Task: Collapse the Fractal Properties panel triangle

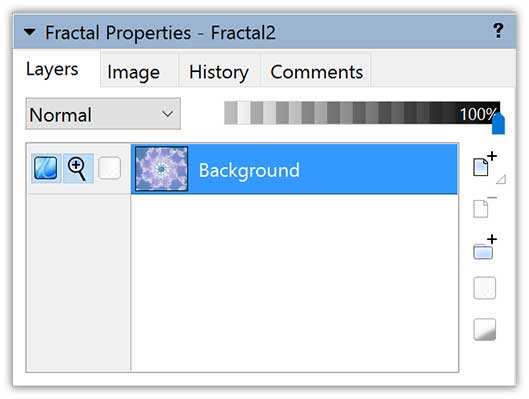Action: (x=30, y=32)
